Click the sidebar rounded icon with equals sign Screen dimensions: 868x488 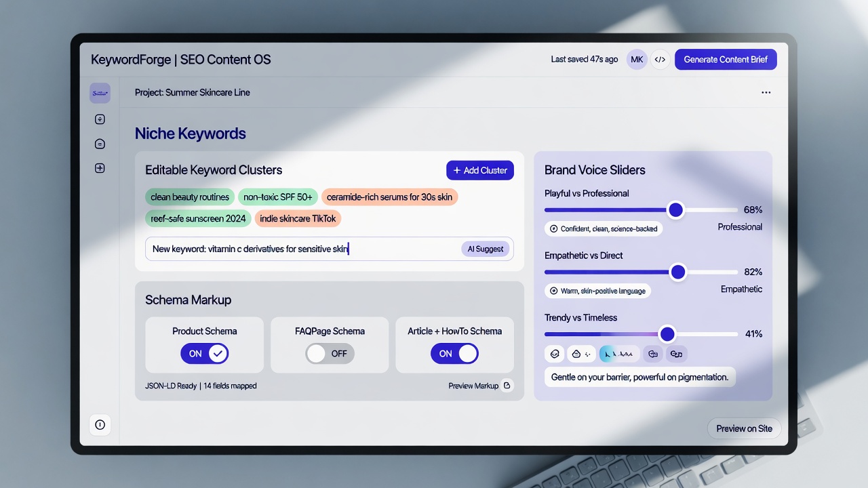[100, 144]
